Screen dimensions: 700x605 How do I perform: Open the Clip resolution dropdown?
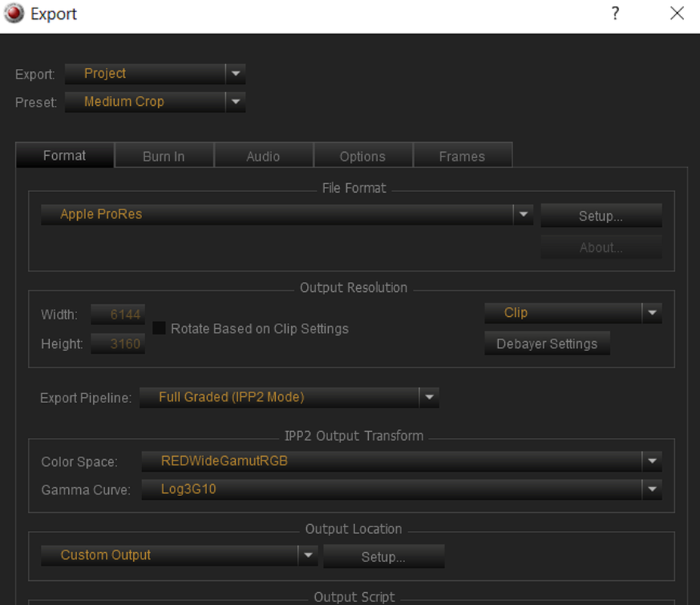[573, 313]
